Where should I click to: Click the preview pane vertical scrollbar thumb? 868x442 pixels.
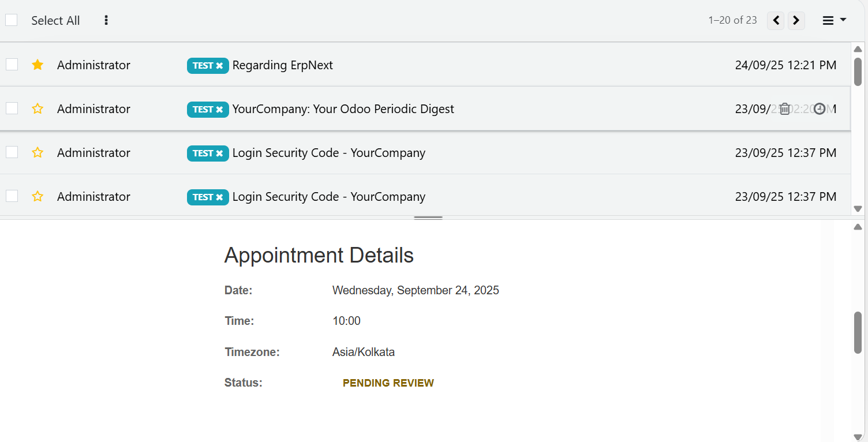[x=858, y=332]
